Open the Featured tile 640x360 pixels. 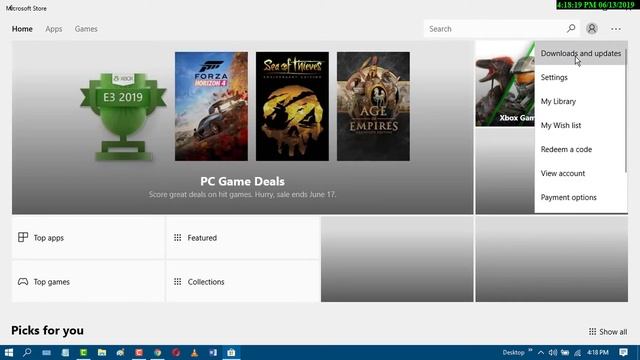point(243,238)
